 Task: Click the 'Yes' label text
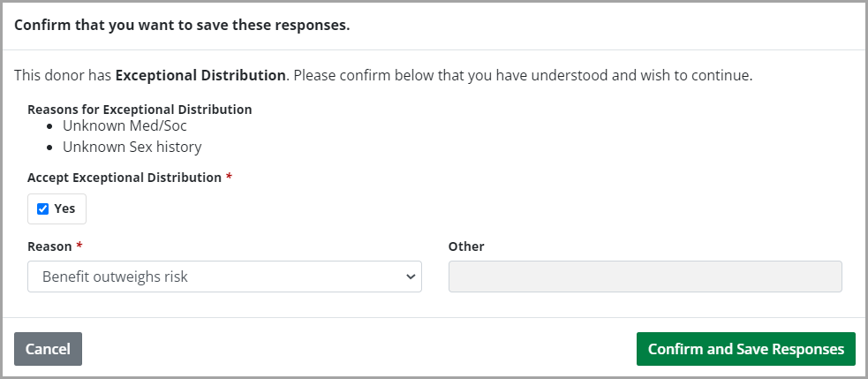pos(64,209)
